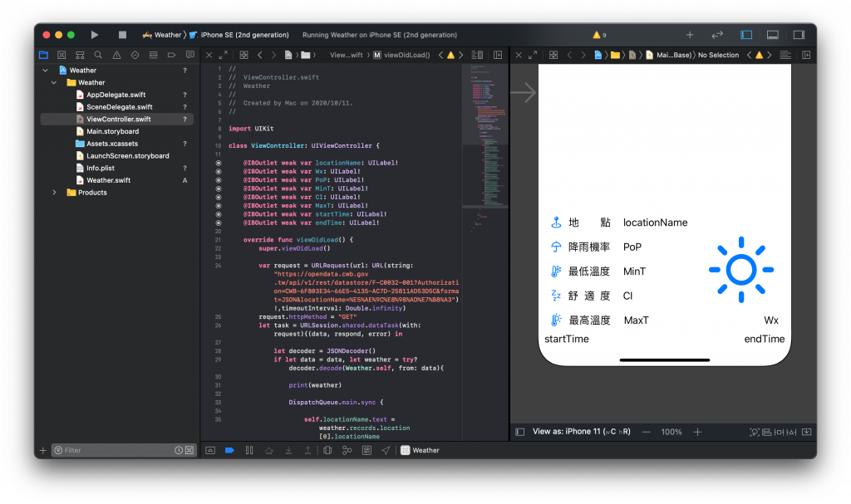Image resolution: width=851 pixels, height=504 pixels.
Task: Click the Embed In button on canvas bar
Action: [806, 432]
